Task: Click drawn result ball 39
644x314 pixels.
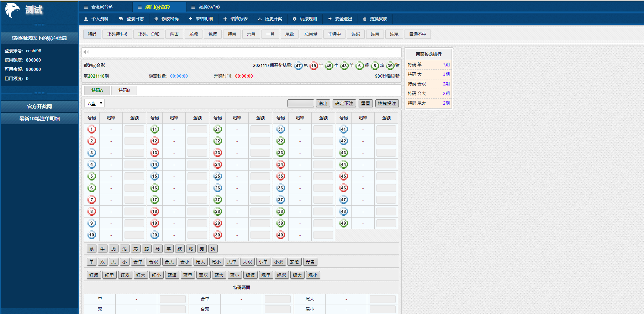Action: click(390, 66)
